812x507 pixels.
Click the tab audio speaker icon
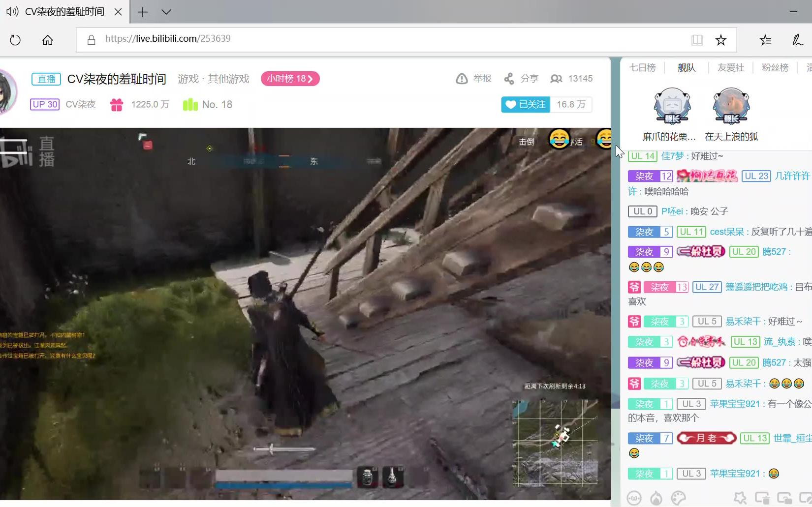click(x=12, y=11)
